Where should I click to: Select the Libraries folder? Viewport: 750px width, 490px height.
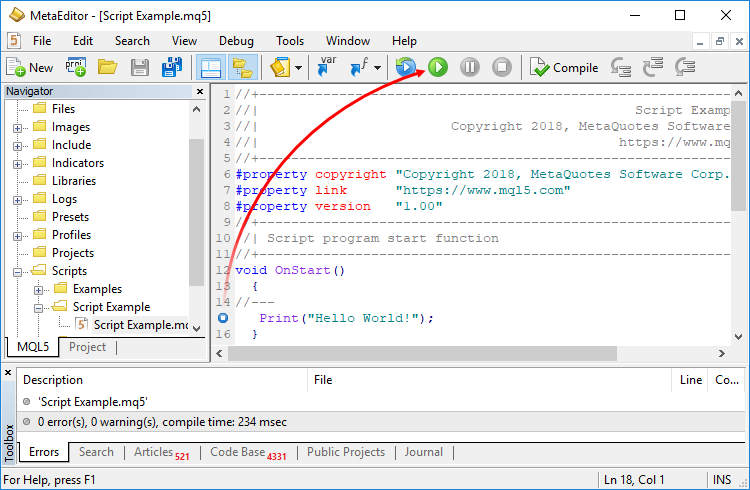(74, 181)
